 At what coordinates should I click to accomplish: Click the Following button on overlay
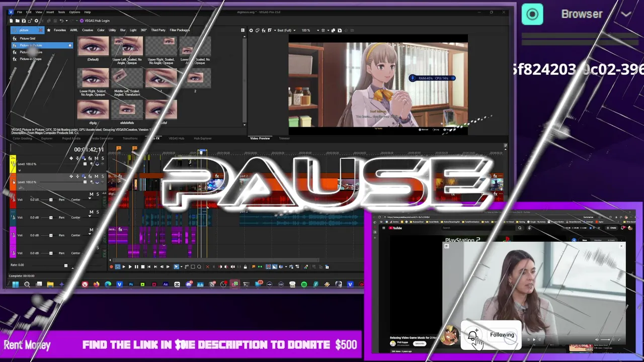coord(502,335)
